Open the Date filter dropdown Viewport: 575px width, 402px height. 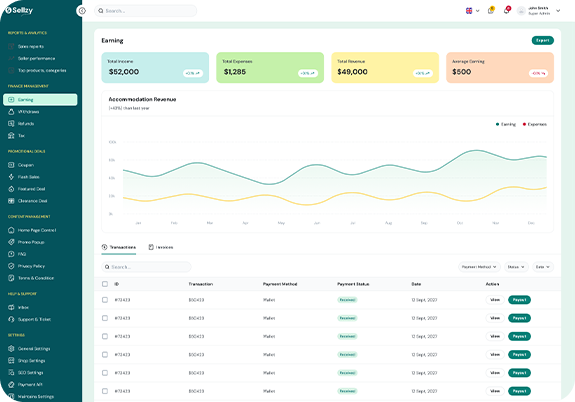[x=543, y=267]
